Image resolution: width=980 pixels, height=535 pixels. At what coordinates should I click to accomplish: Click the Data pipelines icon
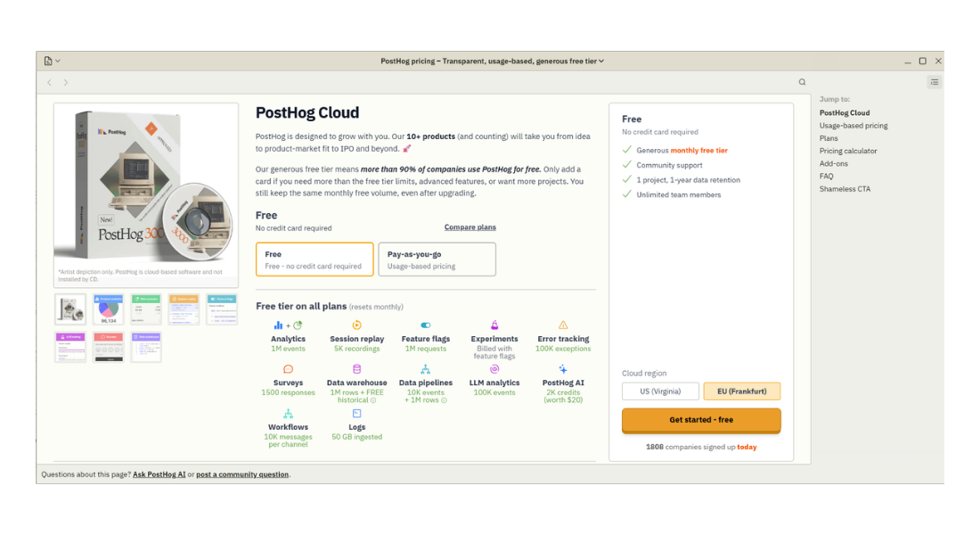[426, 369]
